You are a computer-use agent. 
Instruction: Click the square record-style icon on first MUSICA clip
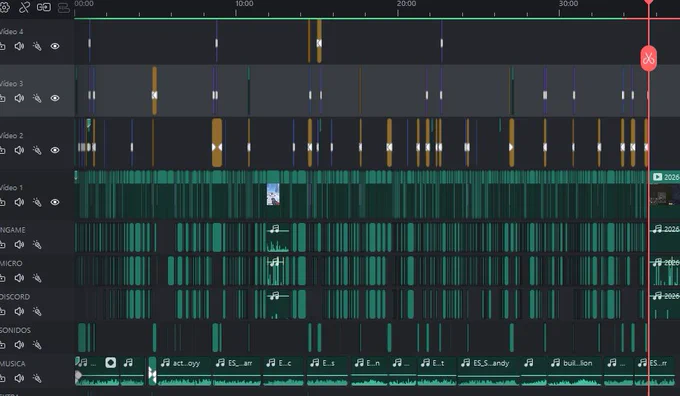point(111,363)
